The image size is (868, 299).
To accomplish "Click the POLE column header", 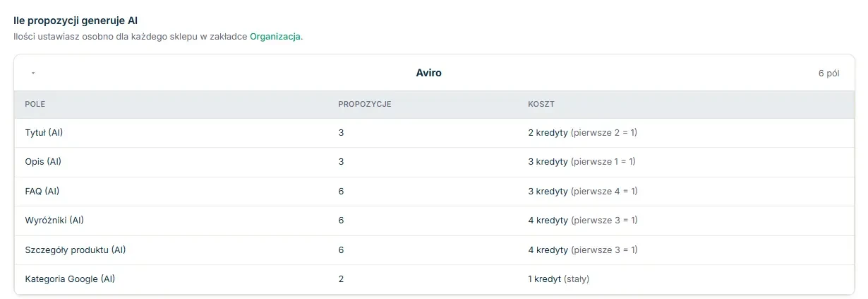I will coord(35,105).
